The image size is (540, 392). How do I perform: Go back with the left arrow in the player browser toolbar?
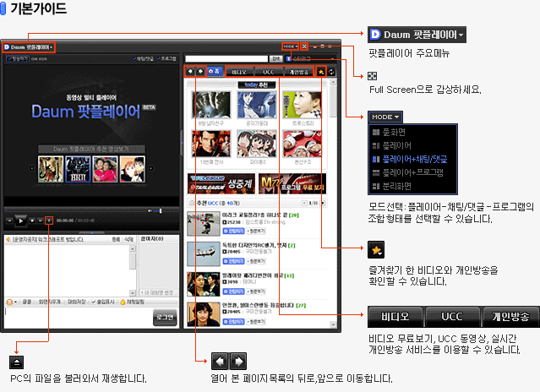190,72
